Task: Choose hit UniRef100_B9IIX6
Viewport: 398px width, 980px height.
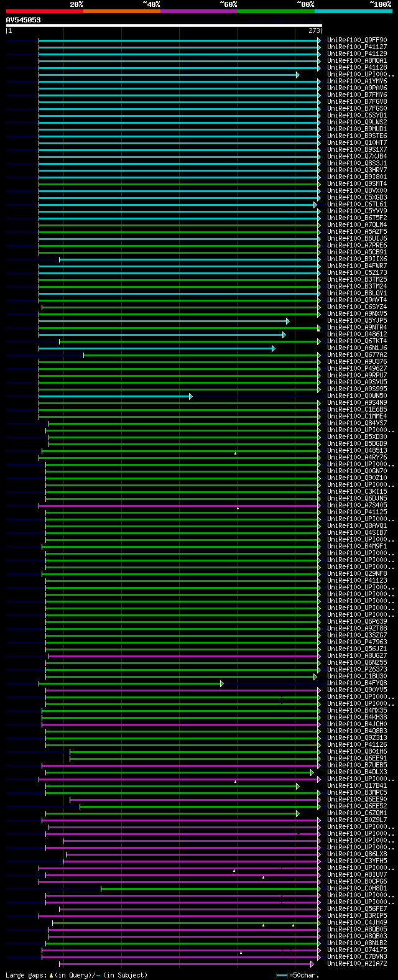Action: (357, 259)
